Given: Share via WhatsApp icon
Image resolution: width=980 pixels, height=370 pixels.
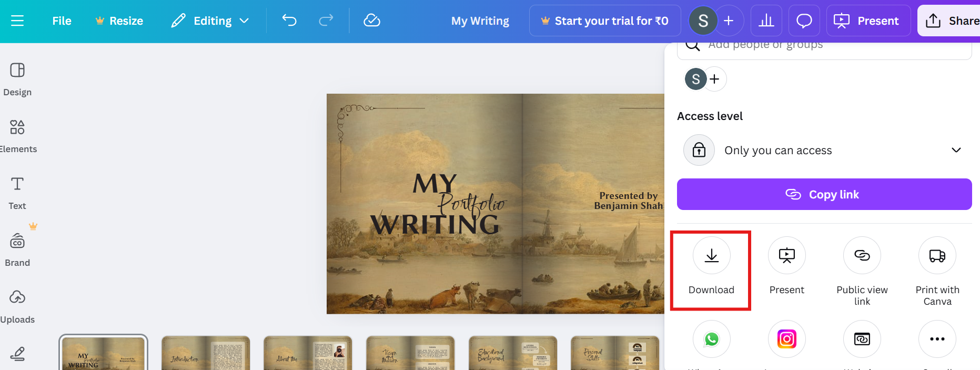Looking at the screenshot, I should point(712,339).
